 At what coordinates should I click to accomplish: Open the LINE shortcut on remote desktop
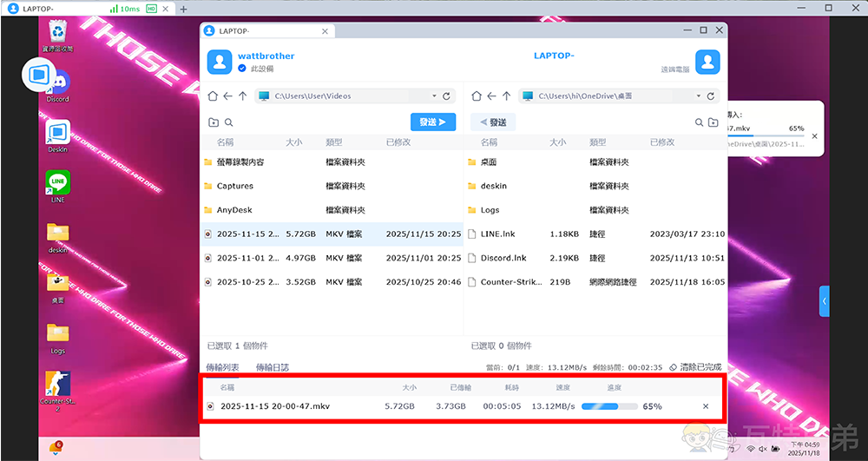click(x=58, y=187)
